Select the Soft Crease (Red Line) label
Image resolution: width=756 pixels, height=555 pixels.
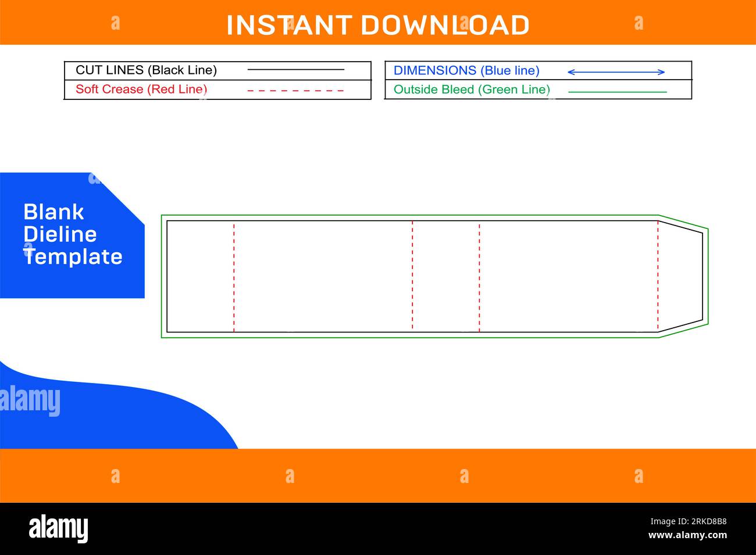click(x=141, y=89)
